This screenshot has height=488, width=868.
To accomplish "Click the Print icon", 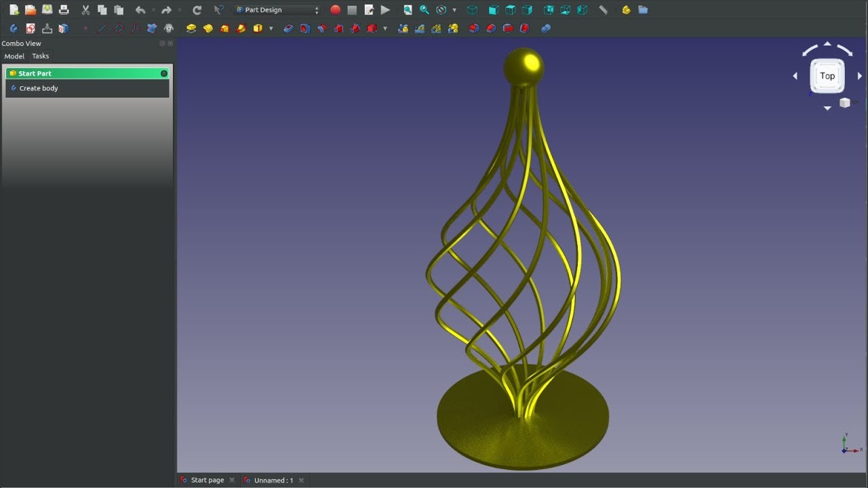I will pos(64,10).
